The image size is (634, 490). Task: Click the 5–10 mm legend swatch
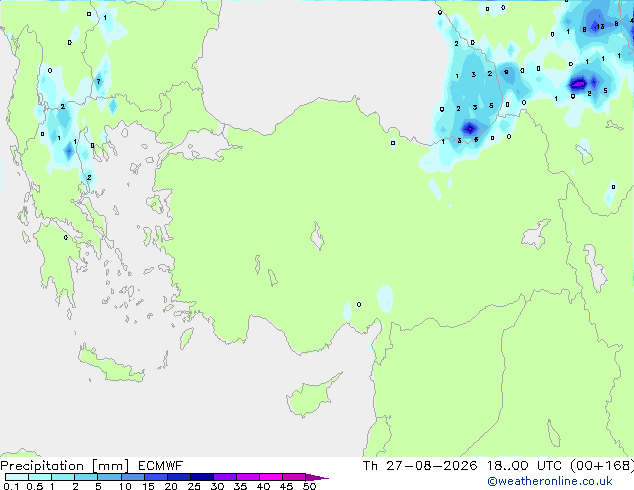point(109,477)
